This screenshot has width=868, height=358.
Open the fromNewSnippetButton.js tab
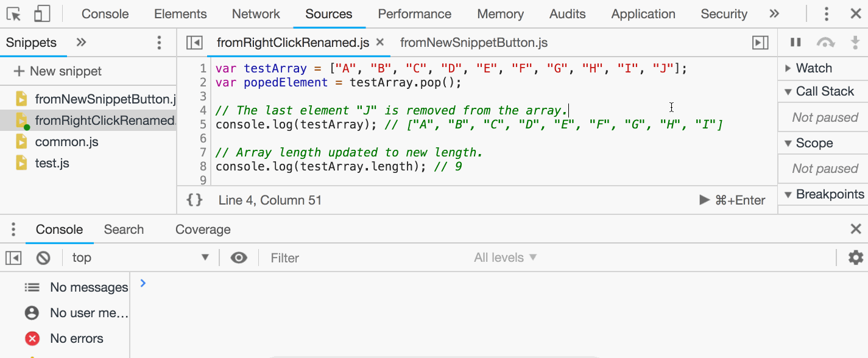click(x=474, y=43)
